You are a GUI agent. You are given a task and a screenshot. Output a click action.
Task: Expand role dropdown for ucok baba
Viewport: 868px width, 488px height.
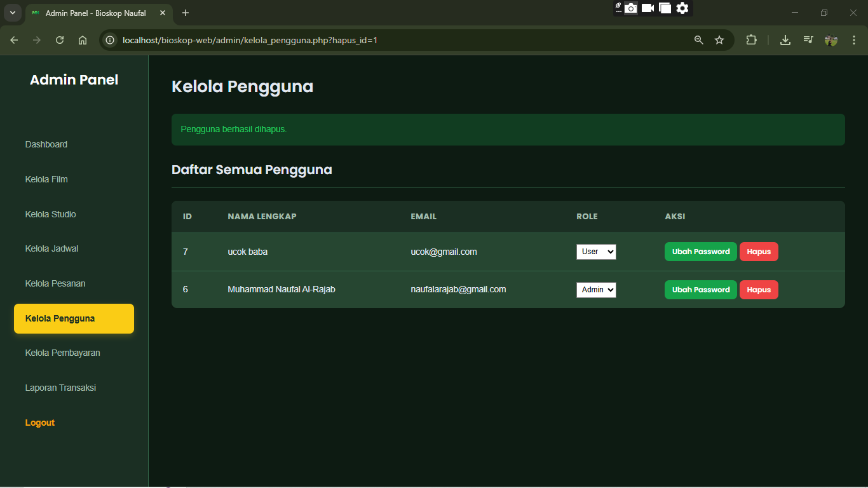pyautogui.click(x=596, y=252)
